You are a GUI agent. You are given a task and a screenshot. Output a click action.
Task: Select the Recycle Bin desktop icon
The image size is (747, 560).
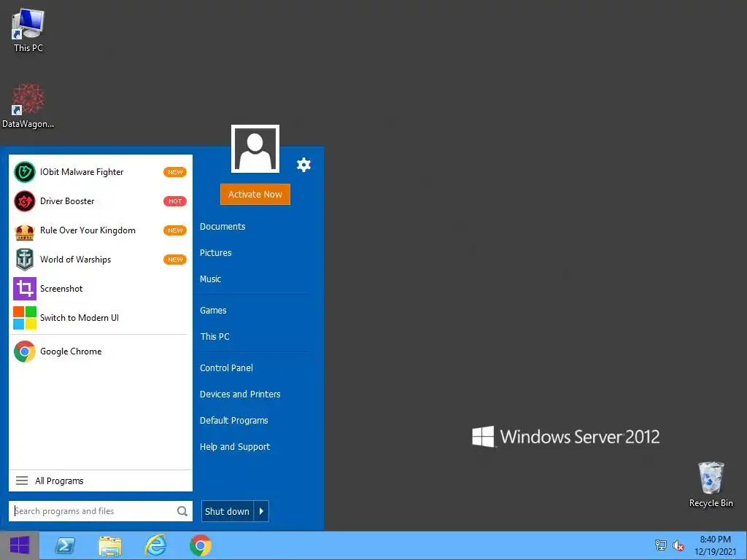(711, 485)
